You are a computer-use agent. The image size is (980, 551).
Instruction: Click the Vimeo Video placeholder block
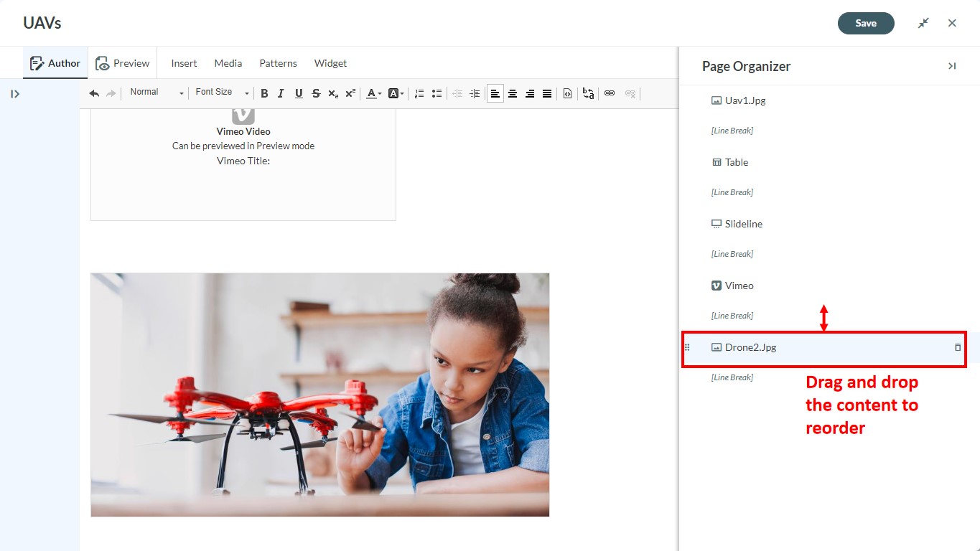coord(243,165)
